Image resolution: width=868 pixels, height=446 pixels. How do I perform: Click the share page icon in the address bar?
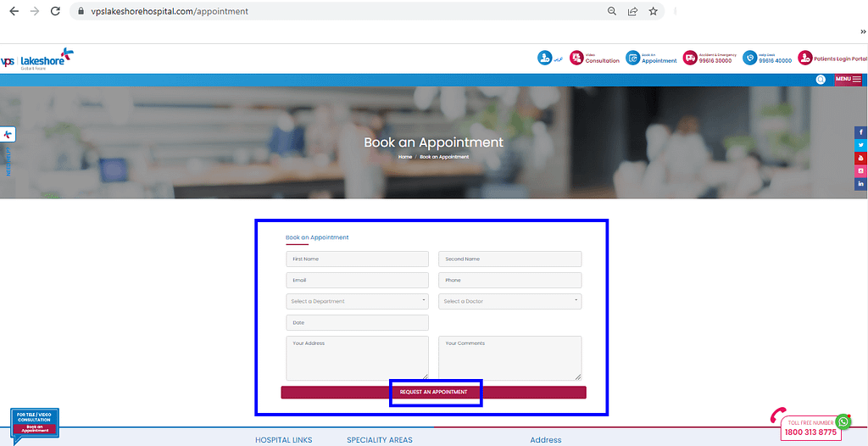point(632,11)
